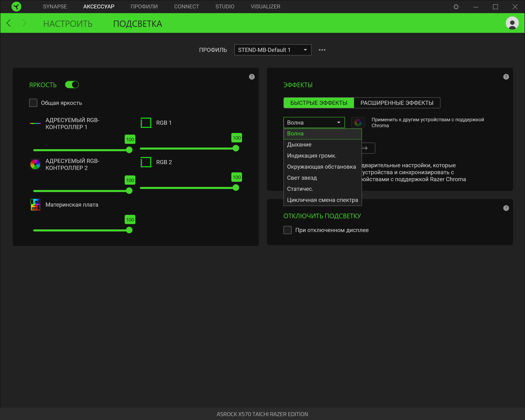Toggle the Яркость brightness switch
The image size is (525, 420).
pyautogui.click(x=72, y=85)
